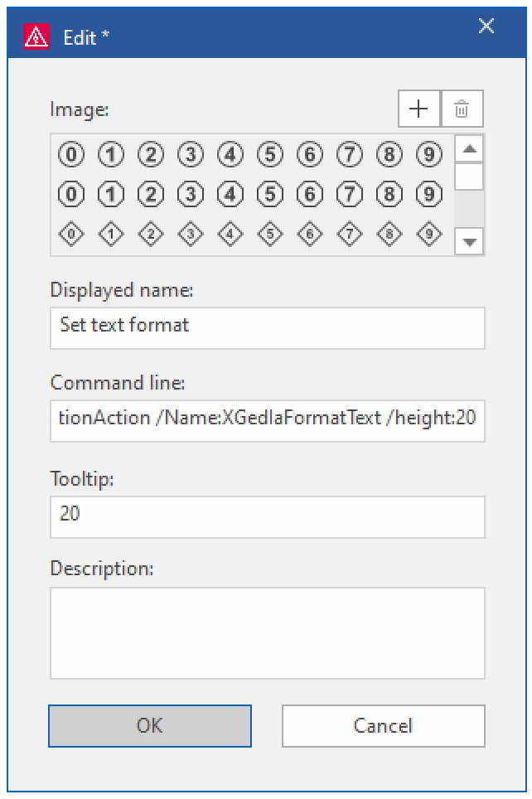Dismiss the dialog with Cancel

(384, 725)
